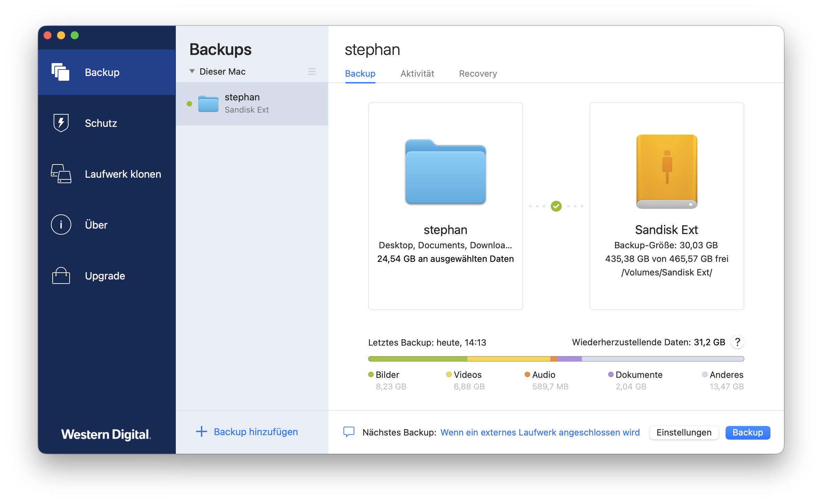822x504 pixels.
Task: Click '435,38 GB von 465,57 GB frei' text
Action: (667, 259)
